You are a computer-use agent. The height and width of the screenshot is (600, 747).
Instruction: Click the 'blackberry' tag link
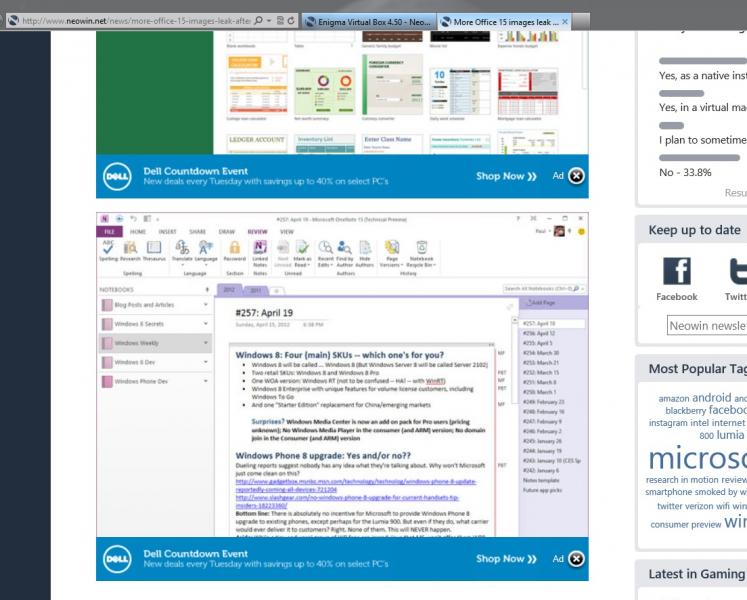685,410
